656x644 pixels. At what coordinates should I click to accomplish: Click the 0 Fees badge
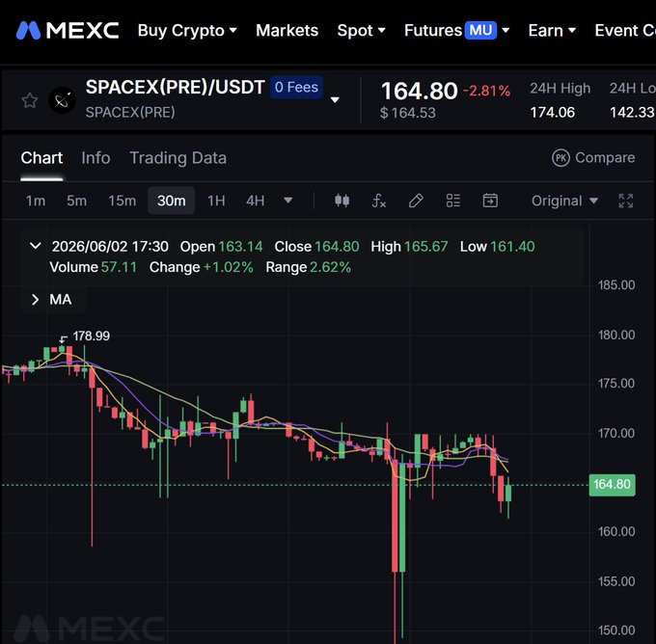coord(296,87)
